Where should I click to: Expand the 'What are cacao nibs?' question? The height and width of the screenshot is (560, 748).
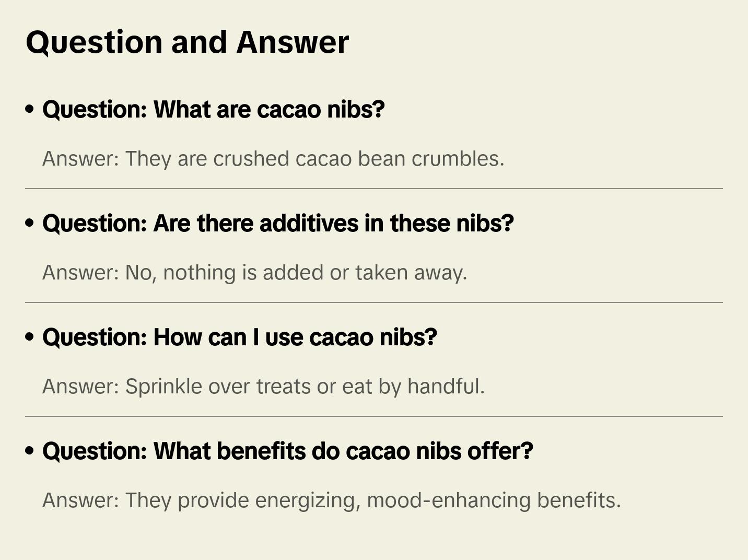pyautogui.click(x=213, y=110)
